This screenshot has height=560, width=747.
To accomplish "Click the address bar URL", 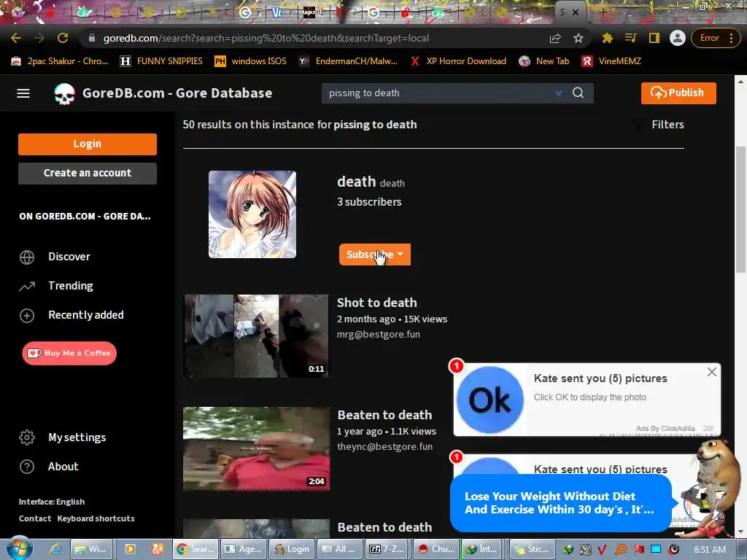I will [x=266, y=38].
